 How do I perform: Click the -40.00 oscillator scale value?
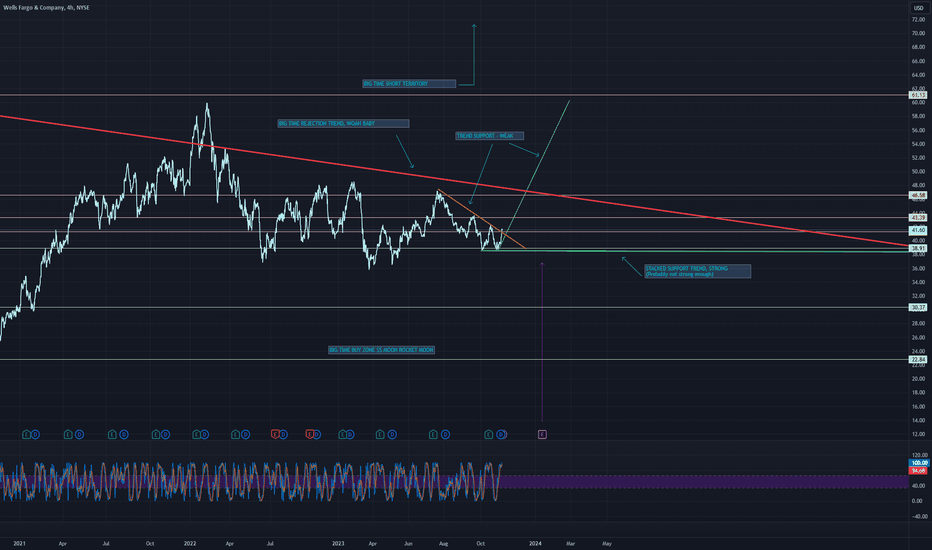click(919, 516)
